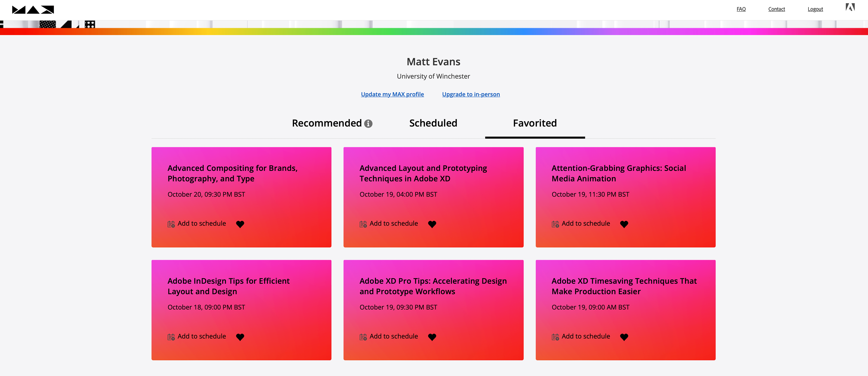This screenshot has height=376, width=868.
Task: Click the Logout link
Action: (x=815, y=9)
